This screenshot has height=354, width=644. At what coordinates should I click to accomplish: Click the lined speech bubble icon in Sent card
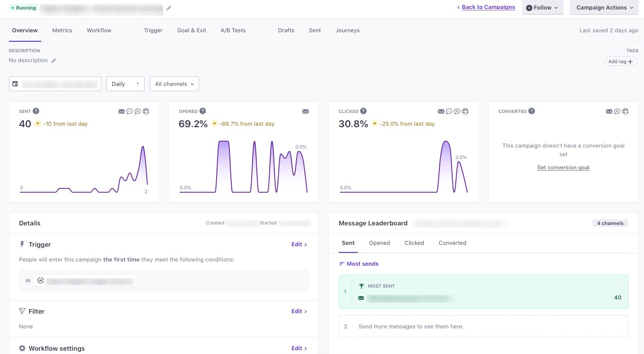coord(137,112)
